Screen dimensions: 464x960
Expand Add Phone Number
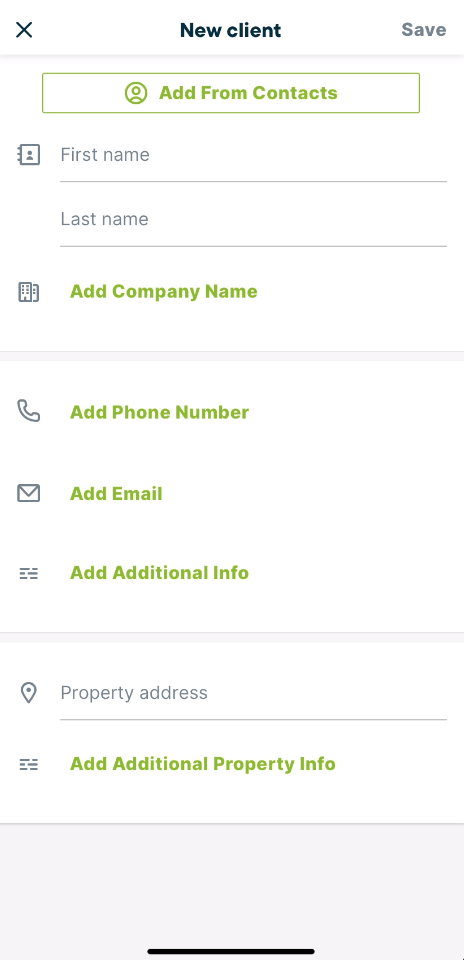(159, 412)
